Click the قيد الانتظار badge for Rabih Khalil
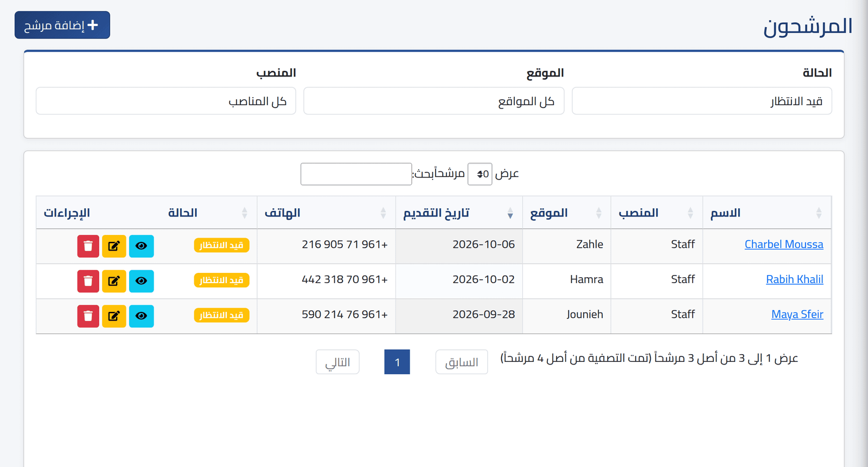The height and width of the screenshot is (467, 868). tap(222, 280)
